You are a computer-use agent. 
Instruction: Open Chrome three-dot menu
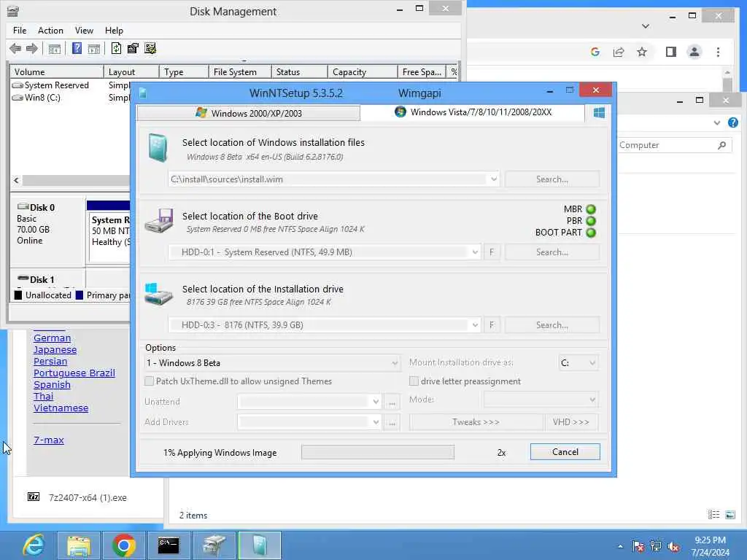pos(718,52)
